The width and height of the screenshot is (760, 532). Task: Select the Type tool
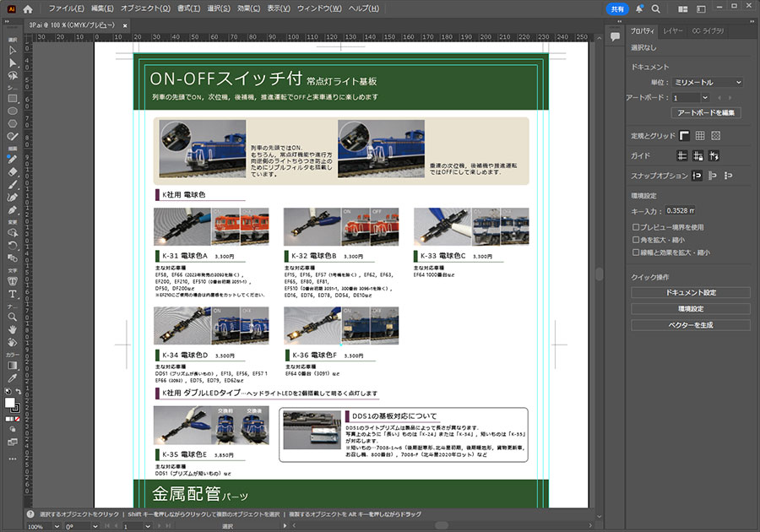pyautogui.click(x=13, y=294)
